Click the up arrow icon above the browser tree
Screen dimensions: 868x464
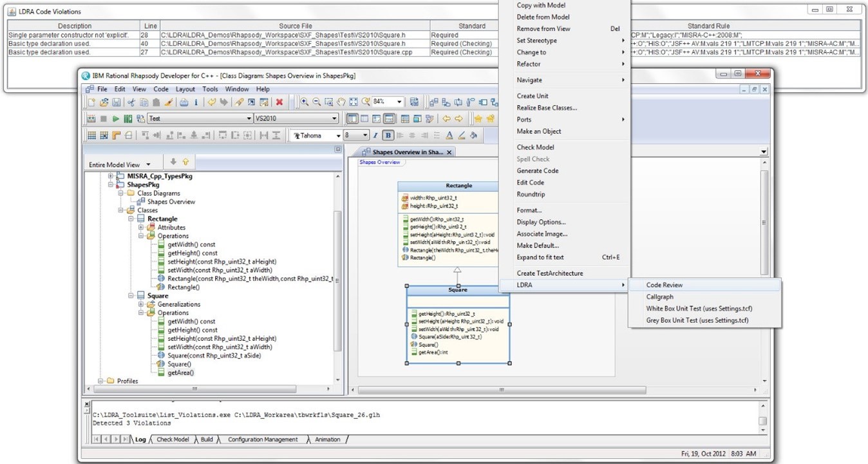185,162
